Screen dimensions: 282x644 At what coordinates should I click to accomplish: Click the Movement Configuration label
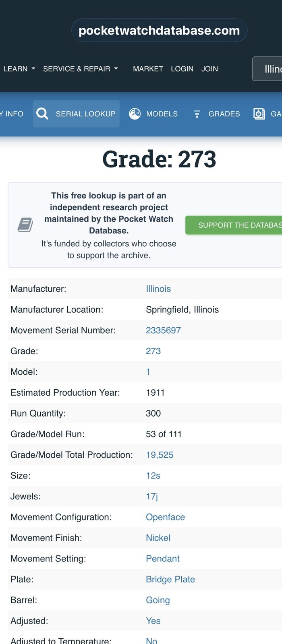tap(61, 517)
